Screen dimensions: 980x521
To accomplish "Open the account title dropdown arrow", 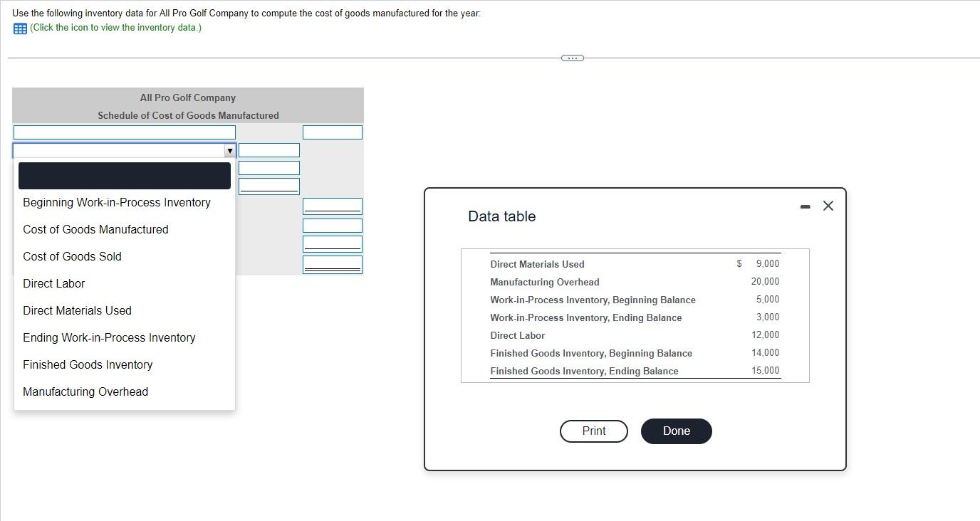I will [x=229, y=150].
